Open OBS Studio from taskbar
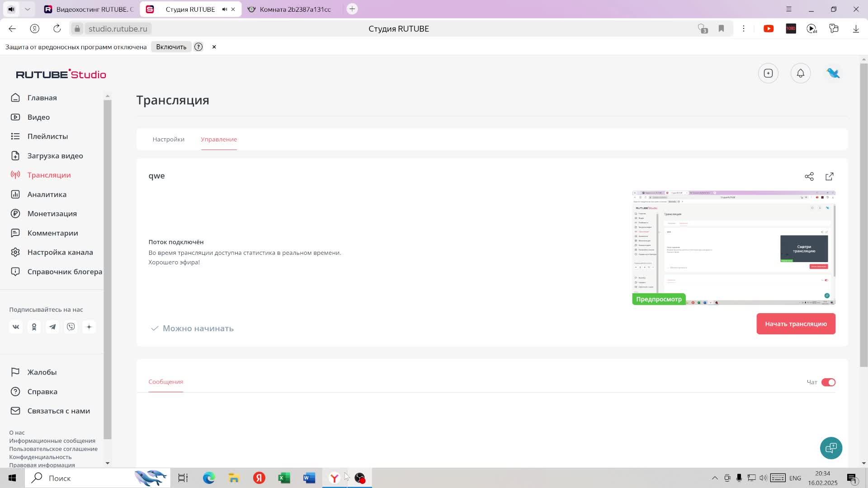Viewport: 868px width, 488px height. pos(360,478)
